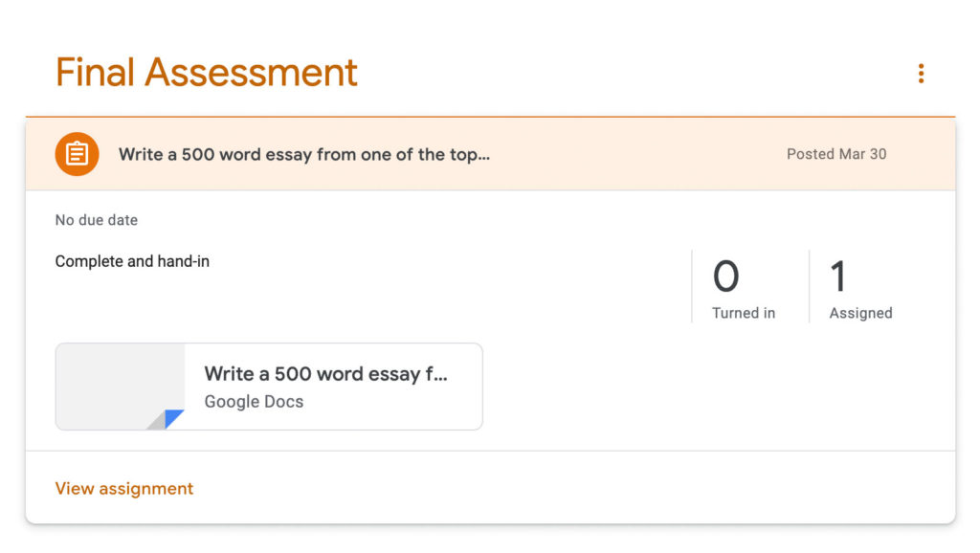Image resolution: width=980 pixels, height=553 pixels.
Task: Open the View assignment link
Action: 123,488
